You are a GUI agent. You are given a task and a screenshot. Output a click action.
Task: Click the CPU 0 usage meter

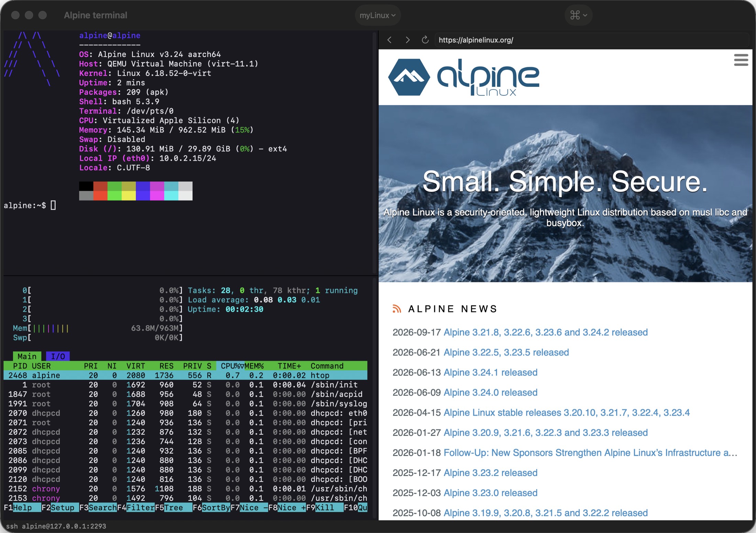point(102,291)
